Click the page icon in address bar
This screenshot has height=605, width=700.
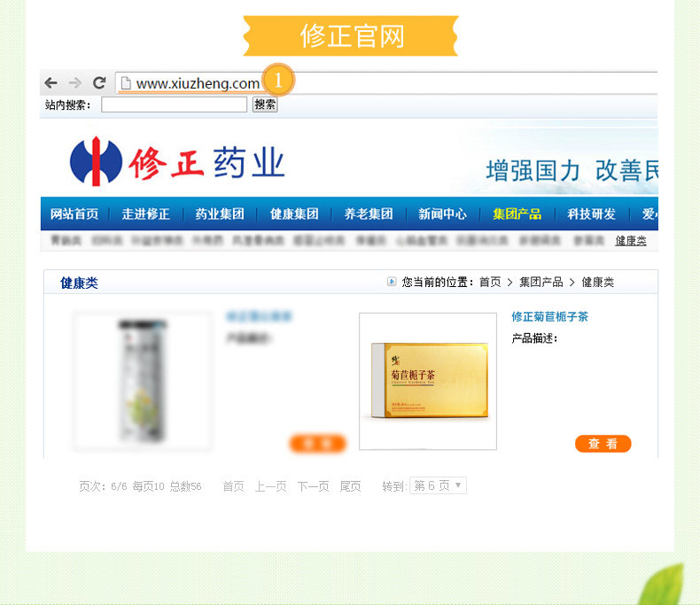126,83
